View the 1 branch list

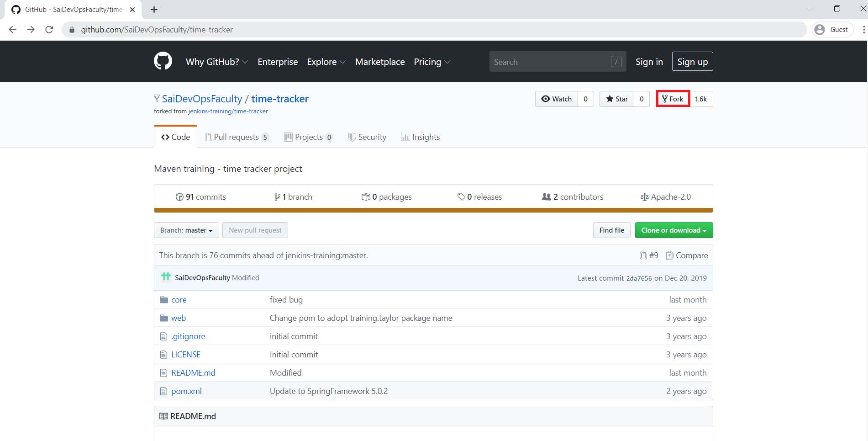(293, 197)
